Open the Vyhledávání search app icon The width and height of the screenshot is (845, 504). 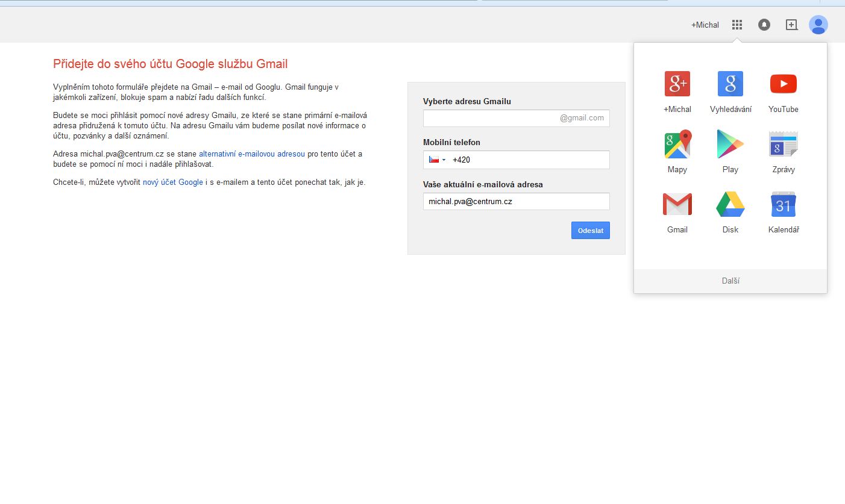pyautogui.click(x=730, y=84)
